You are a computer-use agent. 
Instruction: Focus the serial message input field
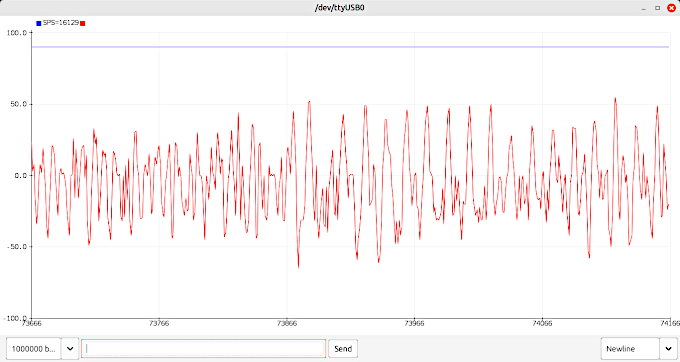coord(203,349)
